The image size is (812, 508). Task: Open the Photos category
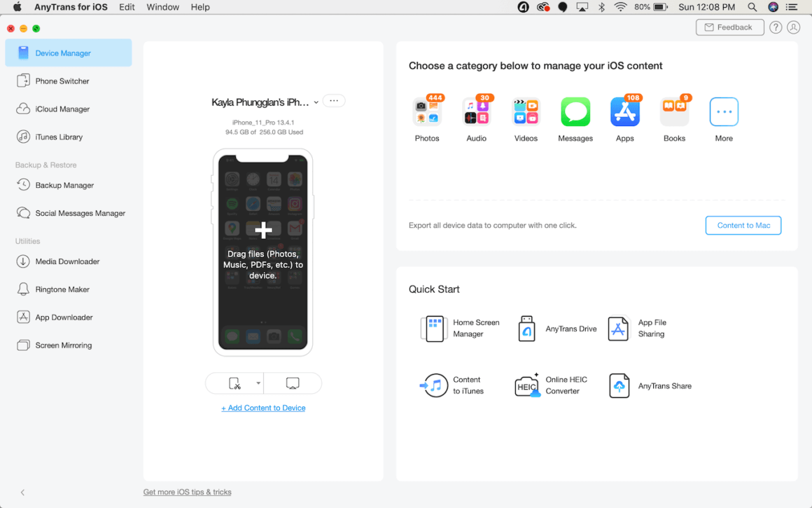pos(427,111)
